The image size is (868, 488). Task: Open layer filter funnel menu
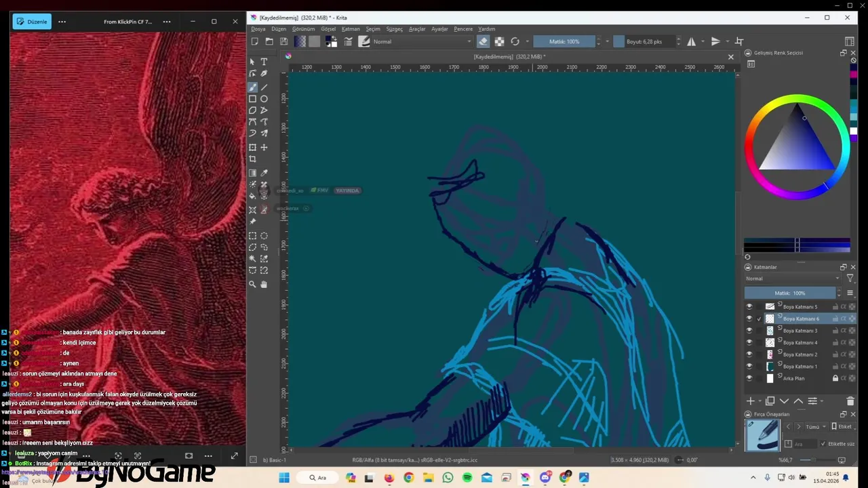(x=850, y=279)
